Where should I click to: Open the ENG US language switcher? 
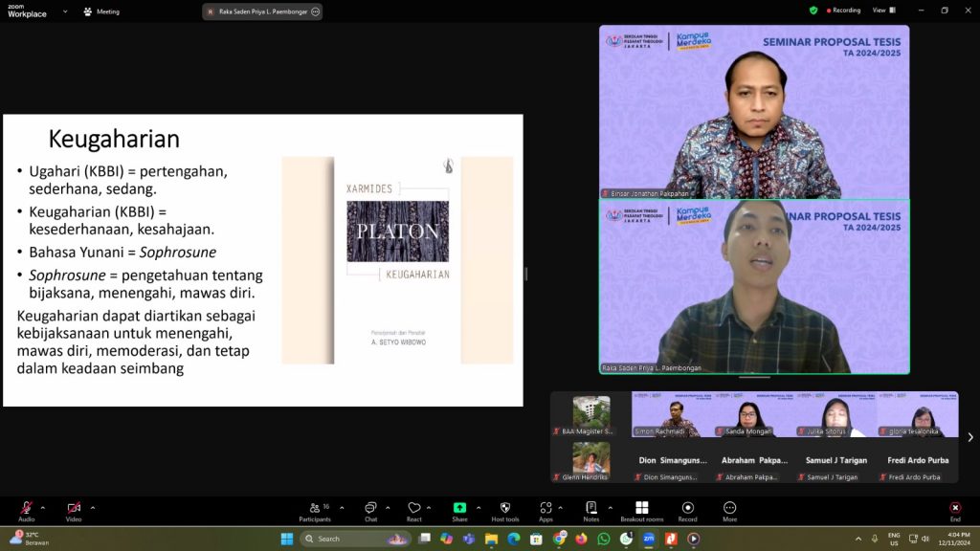[x=894, y=539]
